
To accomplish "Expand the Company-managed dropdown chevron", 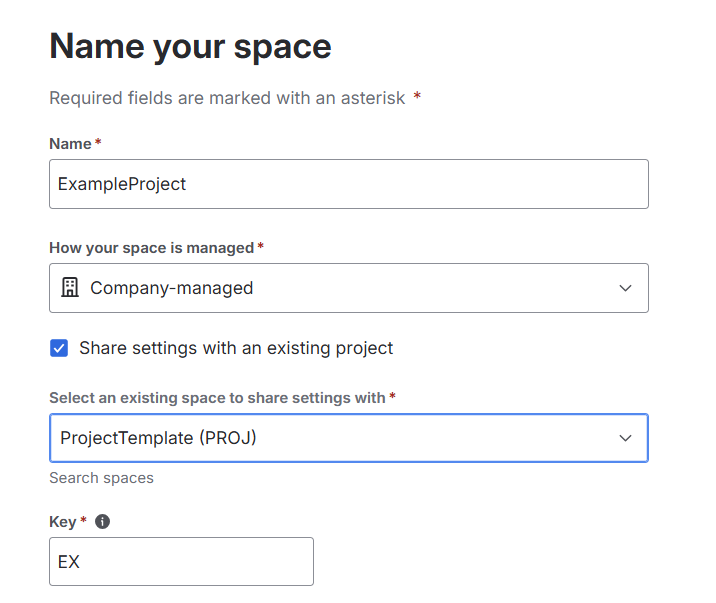I will [625, 288].
